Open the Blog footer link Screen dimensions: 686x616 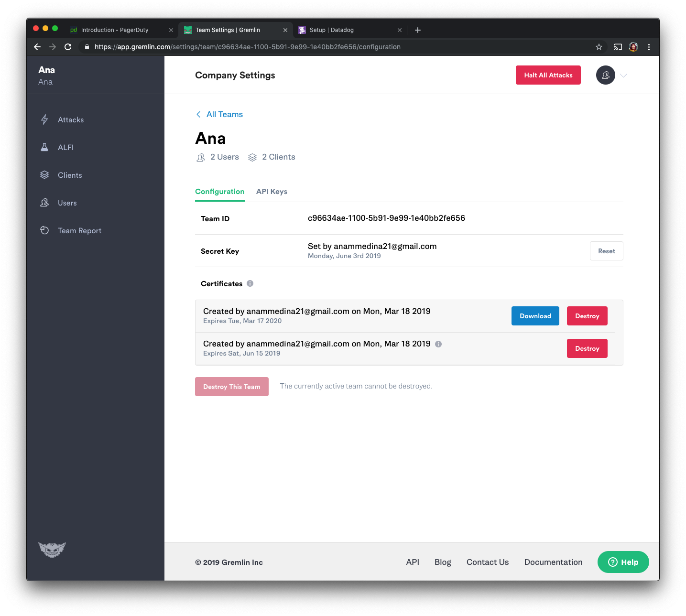point(443,562)
